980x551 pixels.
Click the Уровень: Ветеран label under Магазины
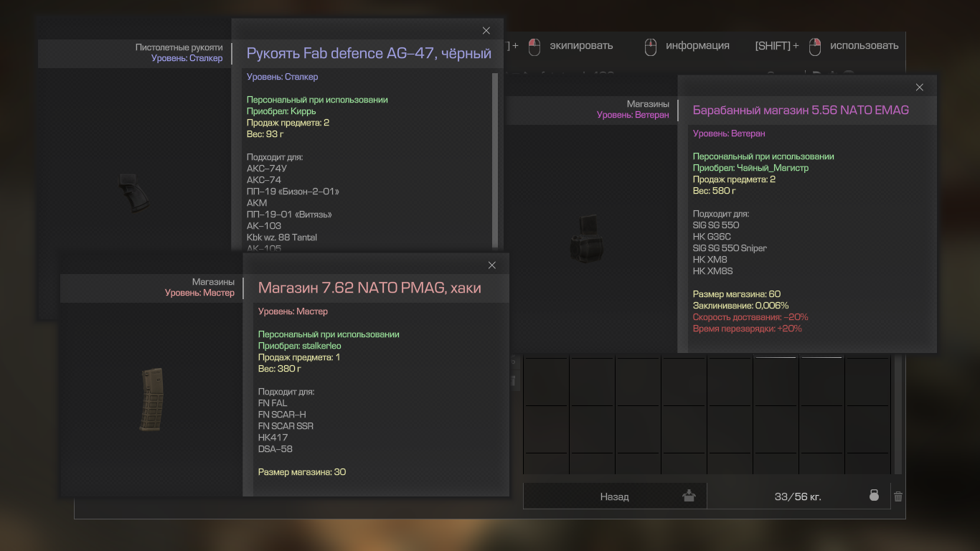click(x=633, y=115)
